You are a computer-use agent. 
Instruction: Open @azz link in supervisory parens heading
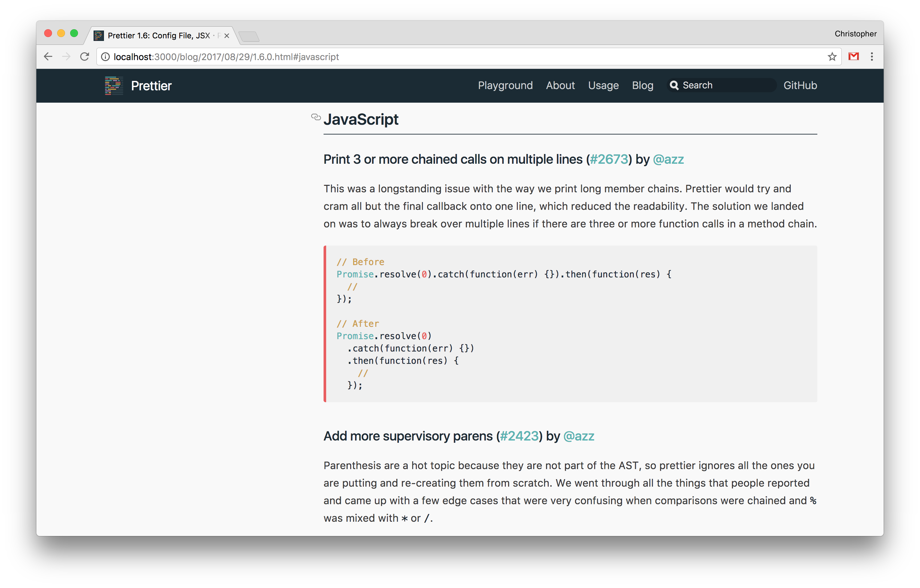(579, 436)
